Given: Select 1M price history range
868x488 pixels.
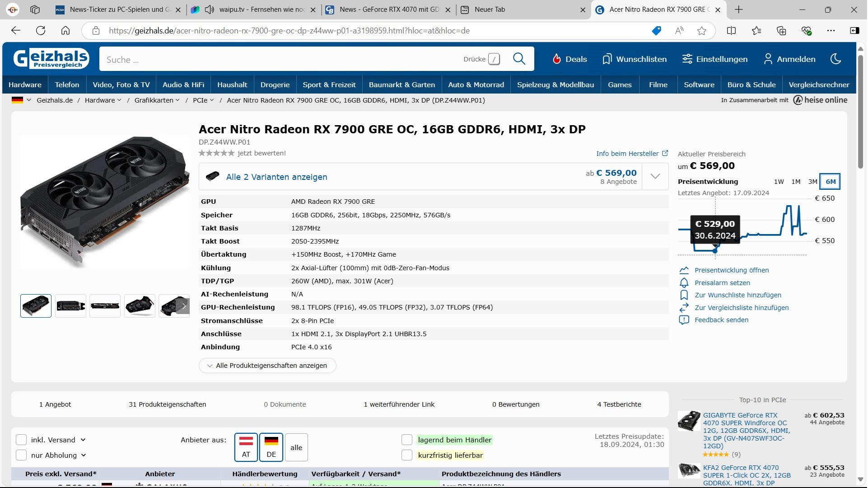Looking at the screenshot, I should point(796,182).
